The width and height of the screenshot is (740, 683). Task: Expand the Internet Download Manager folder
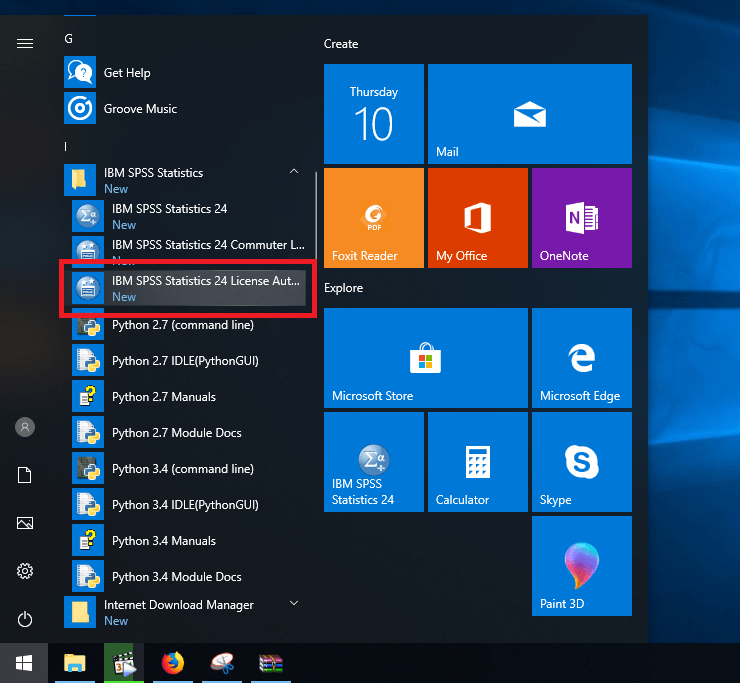pos(293,604)
